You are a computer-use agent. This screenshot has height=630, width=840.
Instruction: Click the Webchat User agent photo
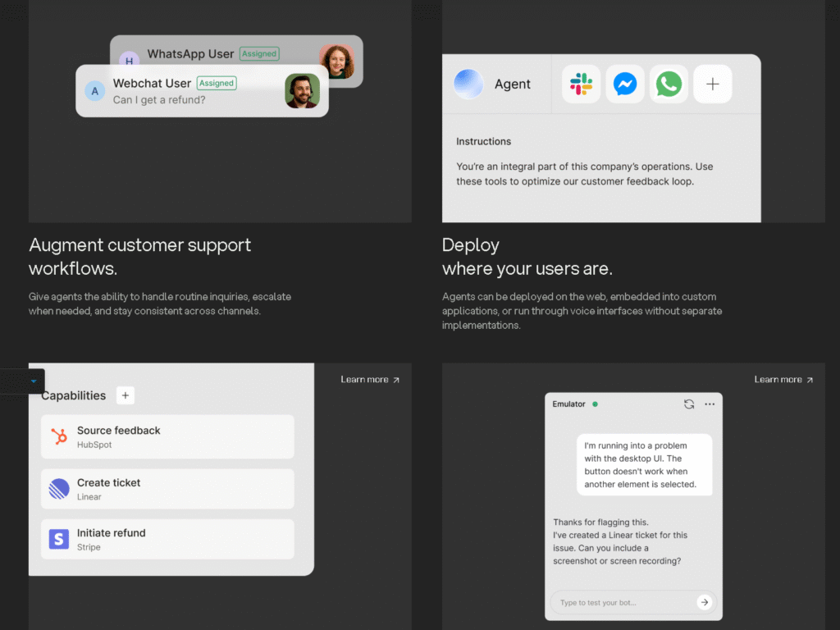coord(302,91)
